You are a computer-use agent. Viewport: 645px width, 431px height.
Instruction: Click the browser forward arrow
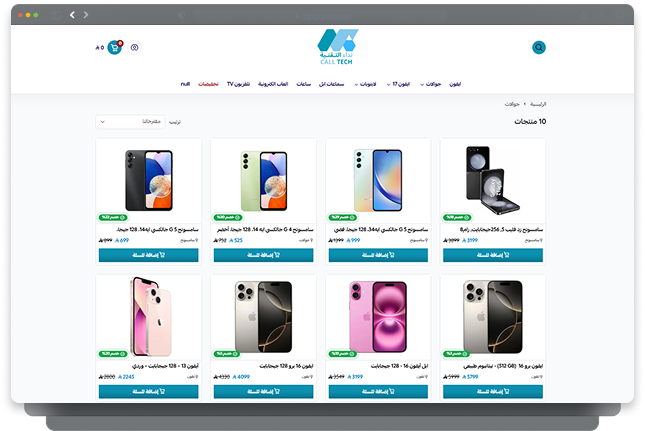(86, 15)
